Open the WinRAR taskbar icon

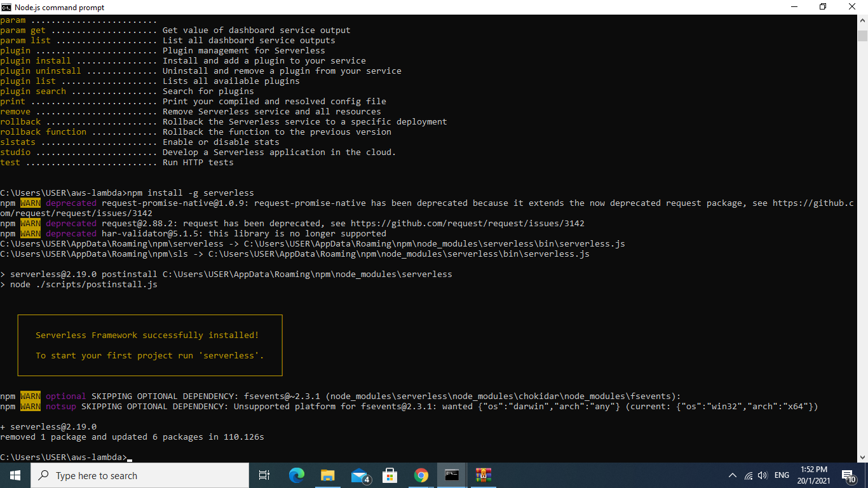click(x=484, y=475)
